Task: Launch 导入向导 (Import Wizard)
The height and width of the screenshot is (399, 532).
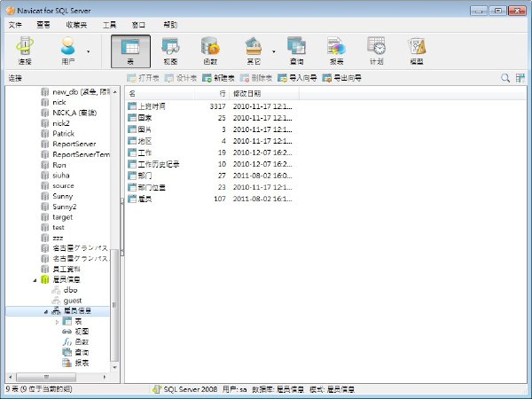Action: tap(297, 78)
